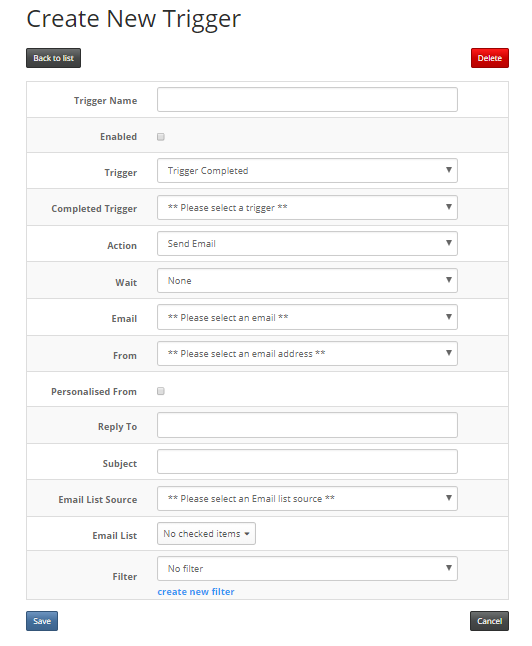Open the Action dropdown showing Send Email
Image resolution: width=532 pixels, height=646 pixels.
coord(307,243)
